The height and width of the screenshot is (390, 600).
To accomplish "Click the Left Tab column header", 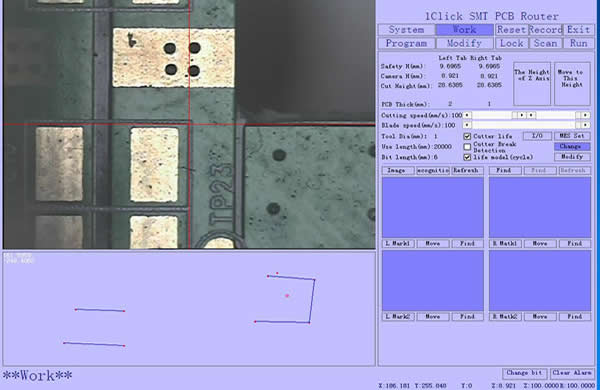I will tap(453, 58).
